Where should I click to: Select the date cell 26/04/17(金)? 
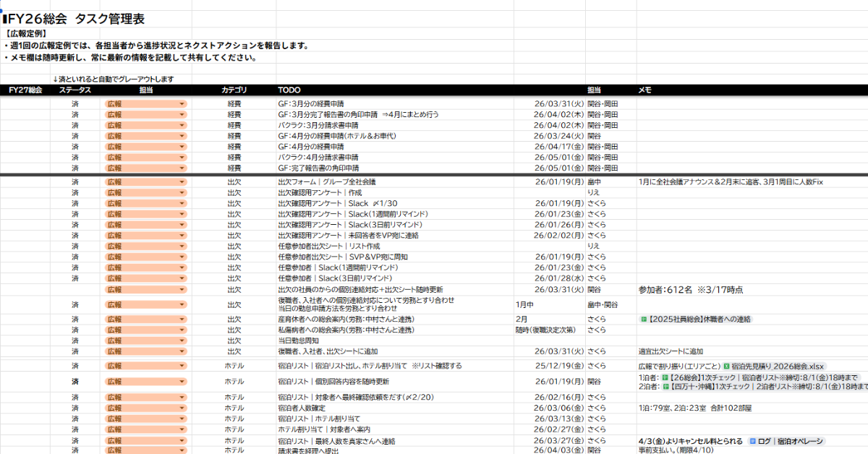pos(559,146)
